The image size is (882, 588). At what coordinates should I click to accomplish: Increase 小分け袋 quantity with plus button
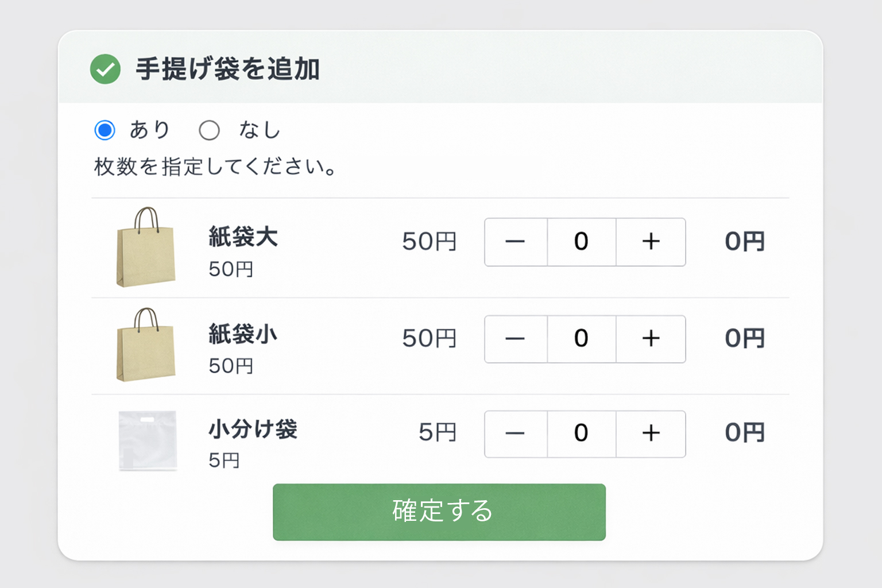pos(651,434)
